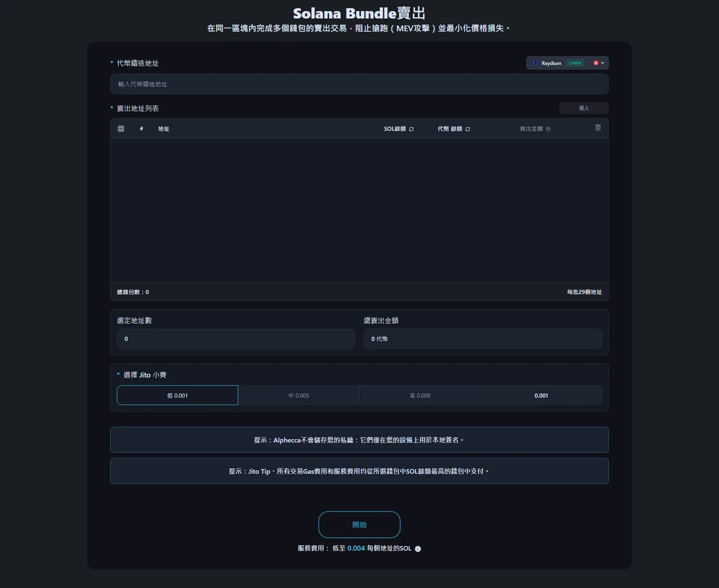Viewport: 719px width, 588px height.
Task: Click the icon next to 賣出金額 header
Action: tap(548, 129)
